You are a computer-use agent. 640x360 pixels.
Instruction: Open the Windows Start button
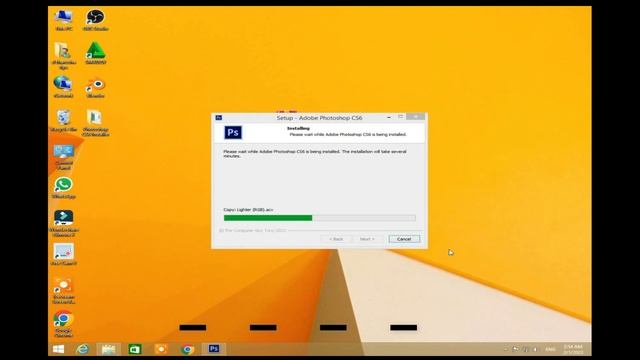(58, 349)
